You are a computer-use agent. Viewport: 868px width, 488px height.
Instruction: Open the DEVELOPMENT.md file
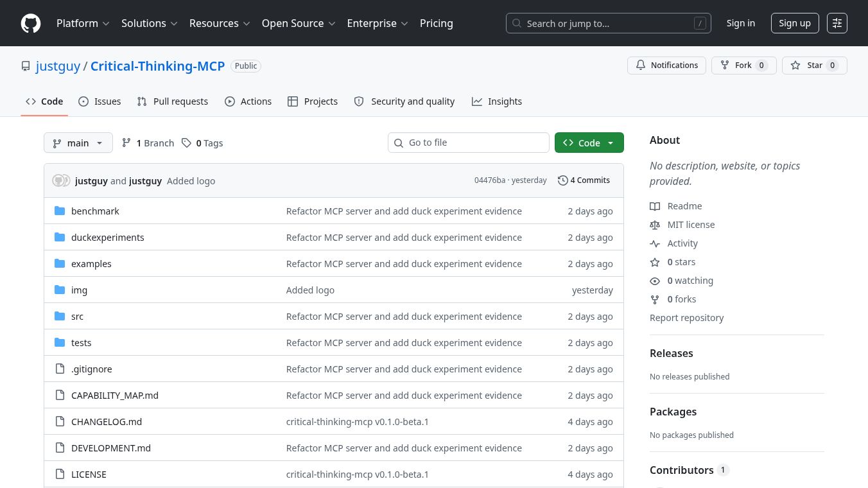[x=111, y=448]
